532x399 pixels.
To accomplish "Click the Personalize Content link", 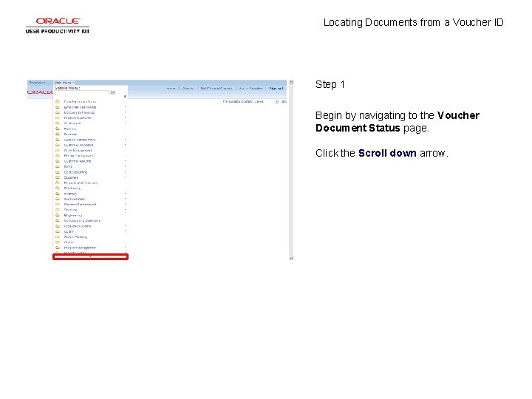I will (237, 101).
